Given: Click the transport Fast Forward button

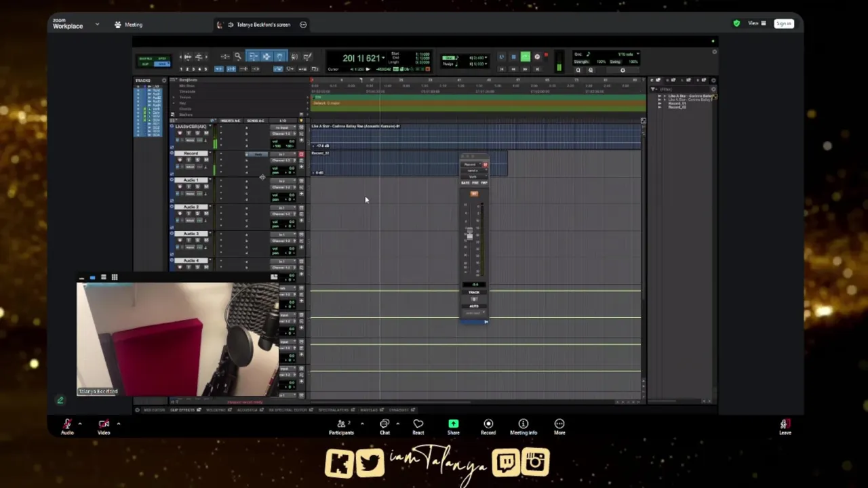Looking at the screenshot, I should (525, 69).
